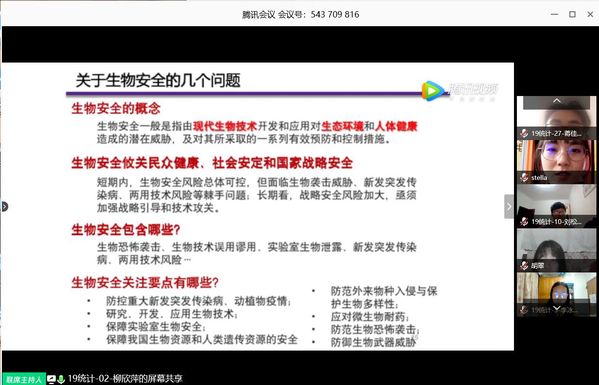Maximize the Tencent Meeting window
Screen dimensions: 599x385
572,14
